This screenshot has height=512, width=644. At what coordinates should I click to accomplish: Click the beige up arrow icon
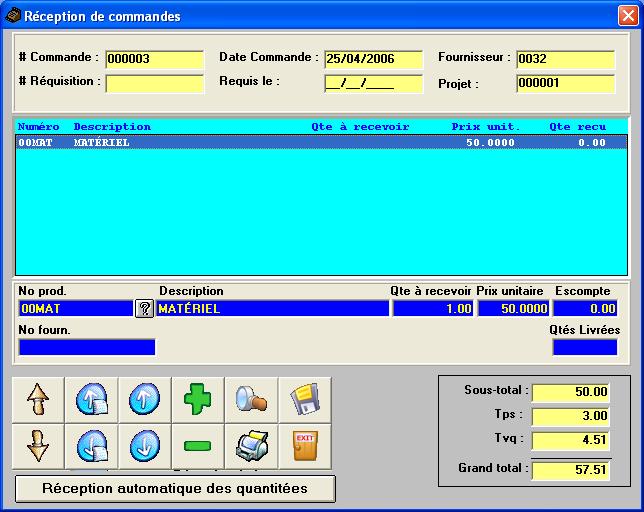tap(38, 400)
